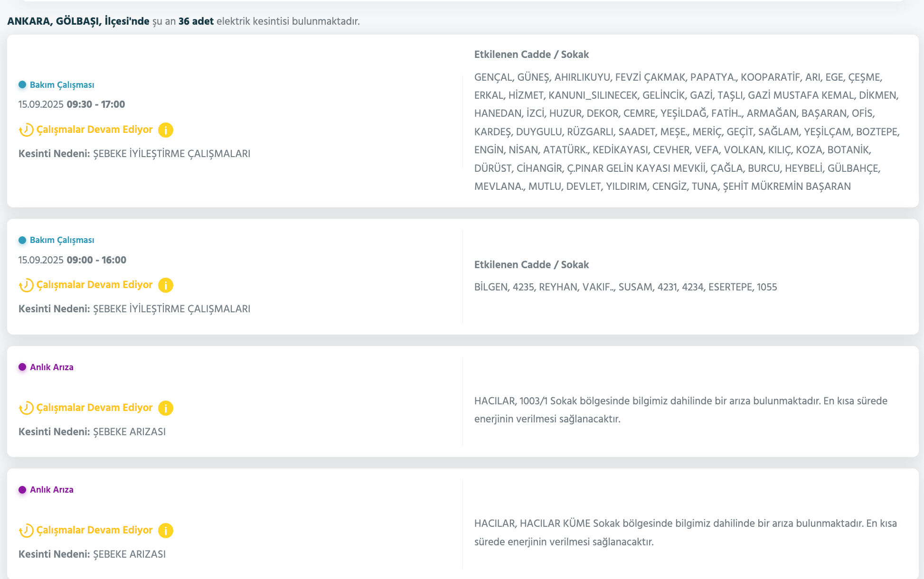
Task: Click blue dot beside first Bakım Çalışması label
Action: [x=22, y=85]
